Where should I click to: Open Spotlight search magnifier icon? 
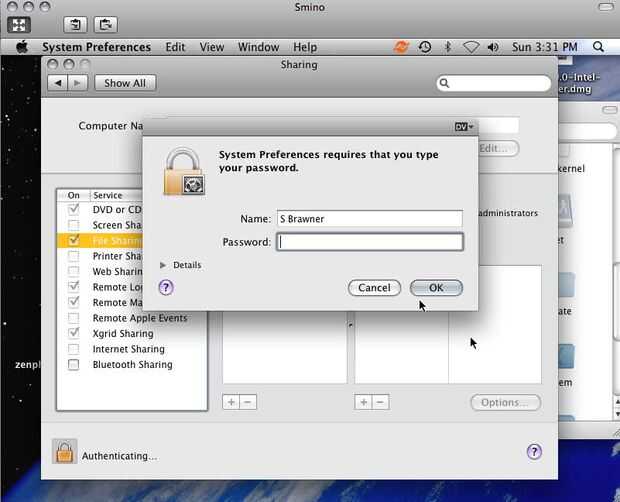click(598, 47)
